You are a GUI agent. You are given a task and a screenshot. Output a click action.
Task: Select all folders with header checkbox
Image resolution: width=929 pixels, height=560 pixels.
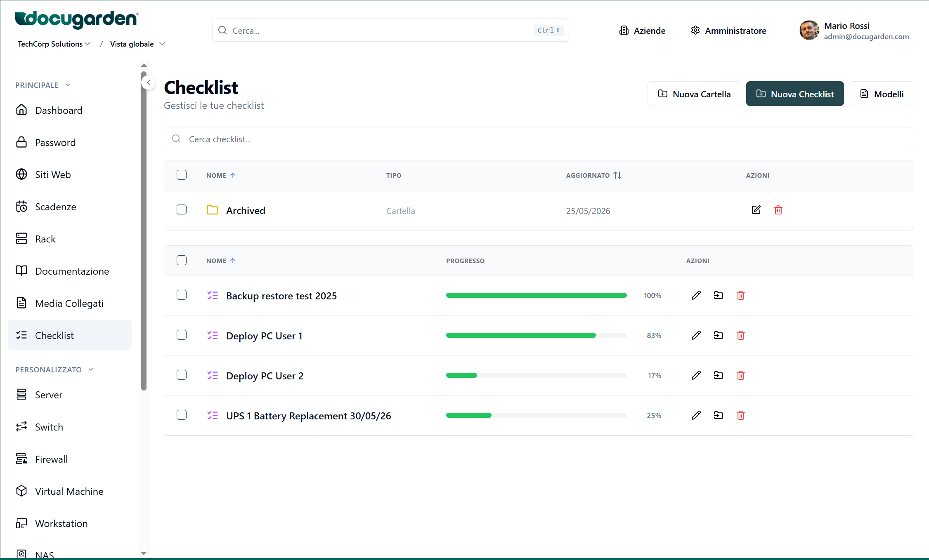[x=182, y=175]
